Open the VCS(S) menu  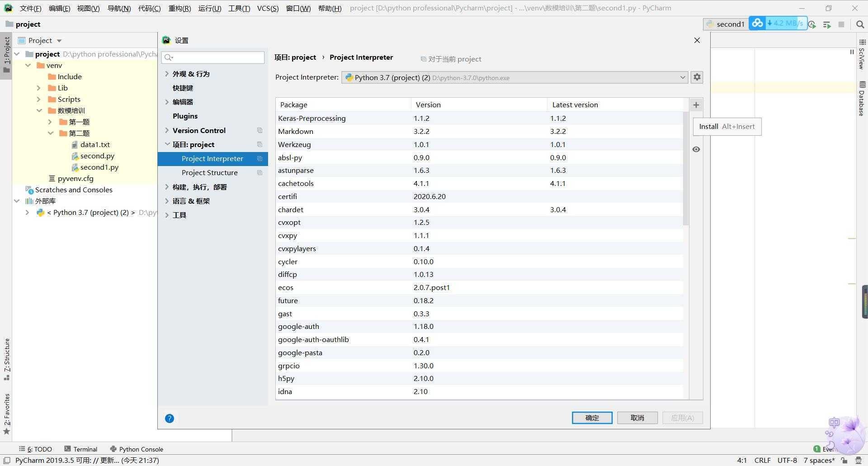tap(268, 8)
